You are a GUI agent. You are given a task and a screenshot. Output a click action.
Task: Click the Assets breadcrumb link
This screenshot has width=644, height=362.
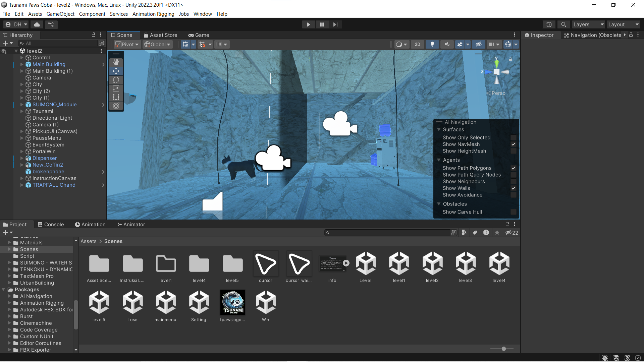[88, 241]
